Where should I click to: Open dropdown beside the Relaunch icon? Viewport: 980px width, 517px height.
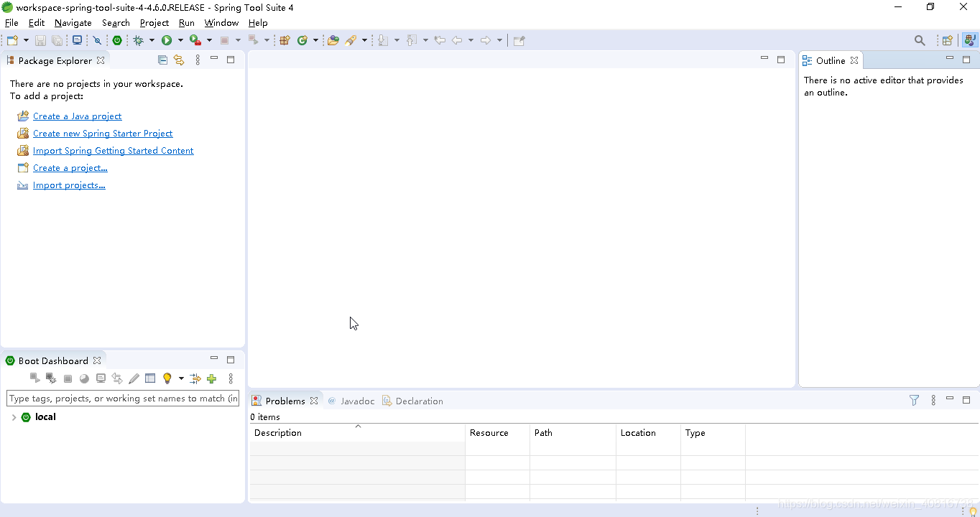(209, 40)
